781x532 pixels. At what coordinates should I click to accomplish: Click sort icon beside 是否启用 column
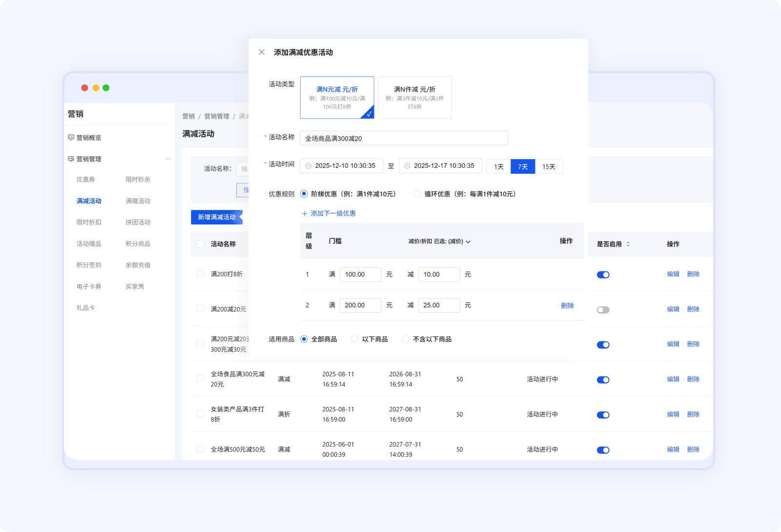pyautogui.click(x=628, y=244)
